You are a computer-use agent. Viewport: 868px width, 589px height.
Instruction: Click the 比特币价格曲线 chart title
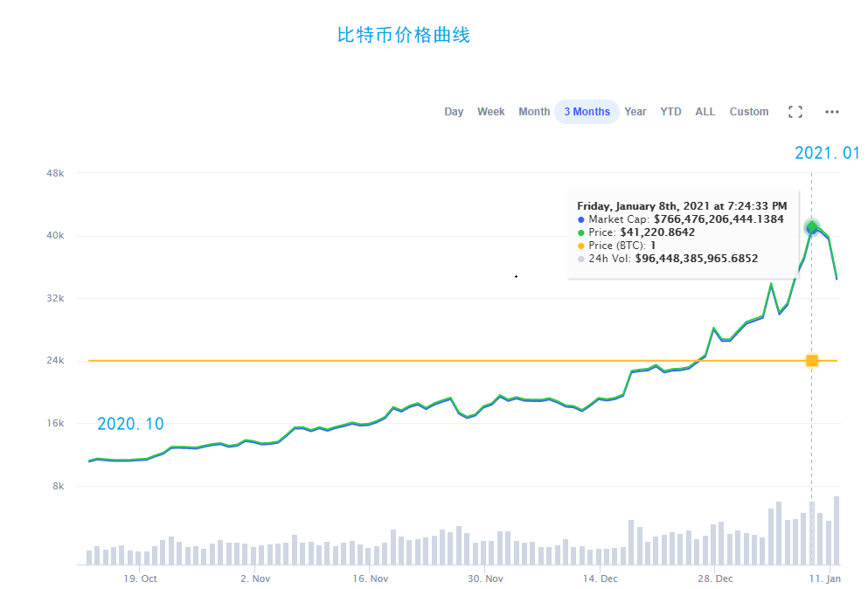404,36
